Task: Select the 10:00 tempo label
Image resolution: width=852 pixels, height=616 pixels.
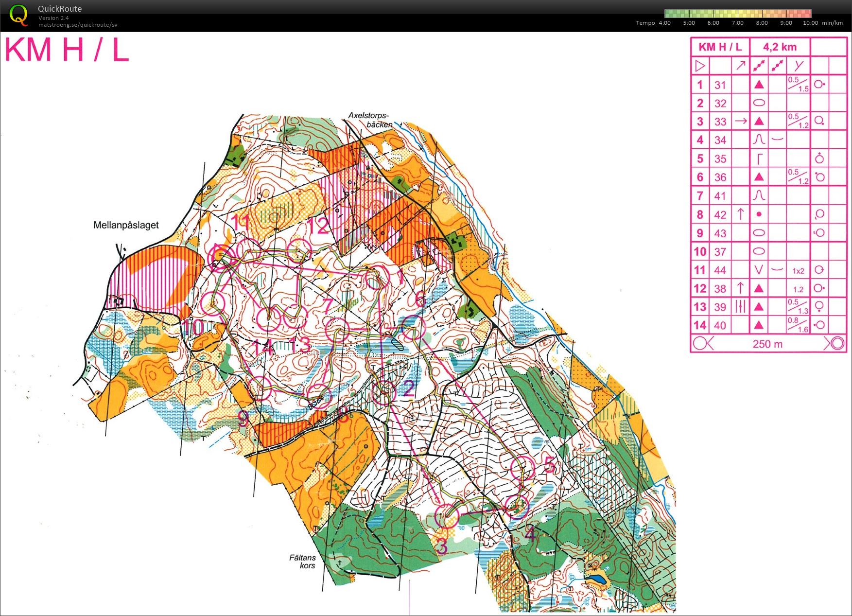Action: click(x=810, y=23)
